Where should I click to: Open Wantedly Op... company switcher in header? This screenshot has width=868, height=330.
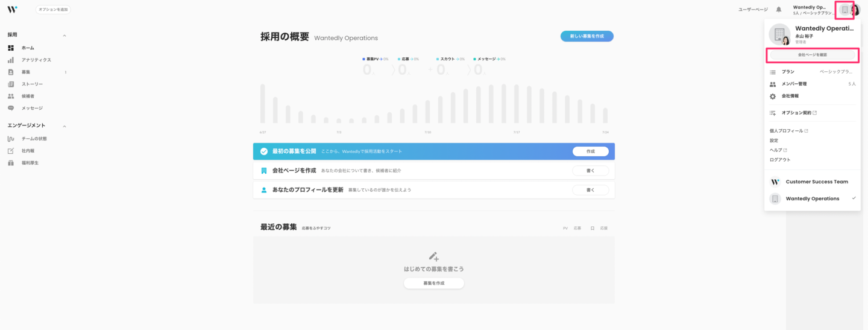(814, 10)
